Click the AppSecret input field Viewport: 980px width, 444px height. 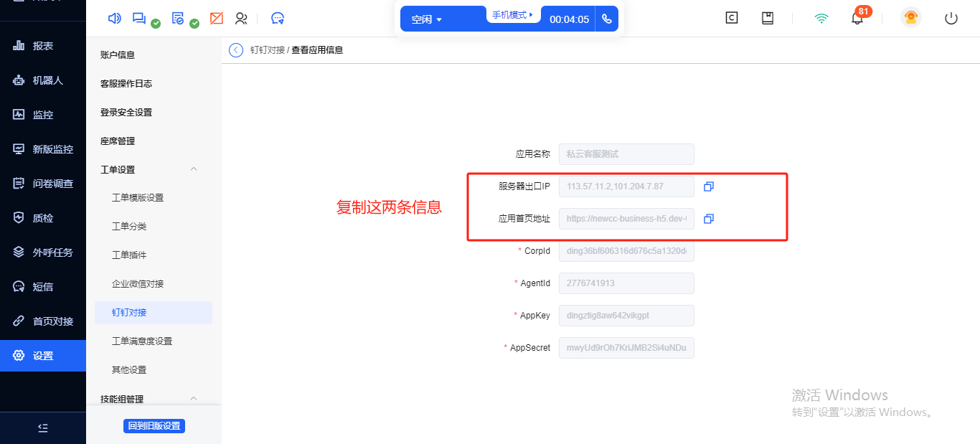[x=626, y=348]
